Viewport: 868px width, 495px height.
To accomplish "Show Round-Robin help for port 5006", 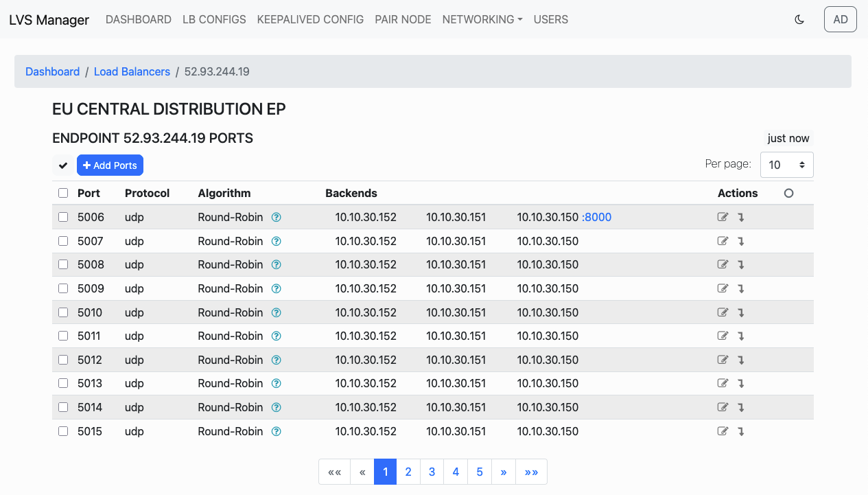I will (x=277, y=218).
